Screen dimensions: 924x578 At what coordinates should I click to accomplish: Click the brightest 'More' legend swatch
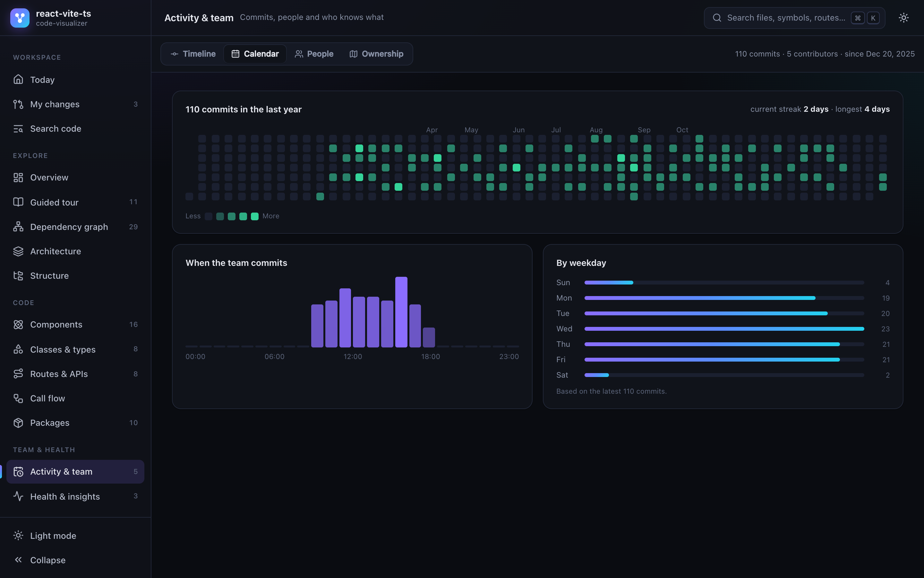tap(255, 216)
